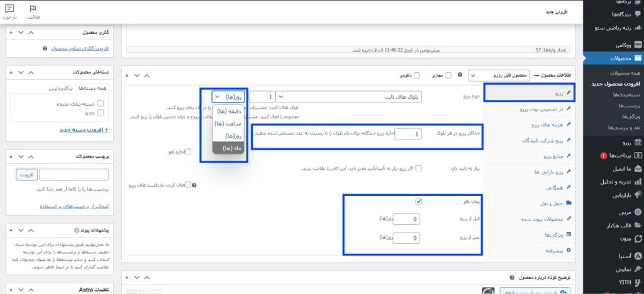The image size is (644, 294).
Task: Uncheck the زمان بافر checkbox
Action: (x=419, y=202)
